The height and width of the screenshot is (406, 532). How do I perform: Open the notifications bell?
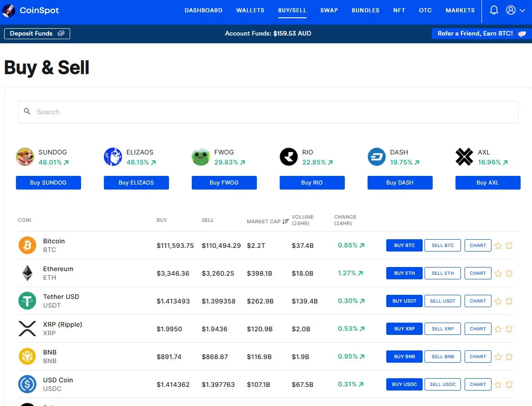click(x=494, y=10)
